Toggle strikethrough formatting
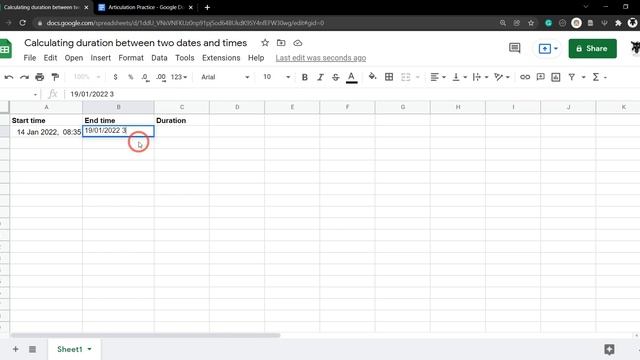Viewport: 640px width, 360px height. [336, 77]
